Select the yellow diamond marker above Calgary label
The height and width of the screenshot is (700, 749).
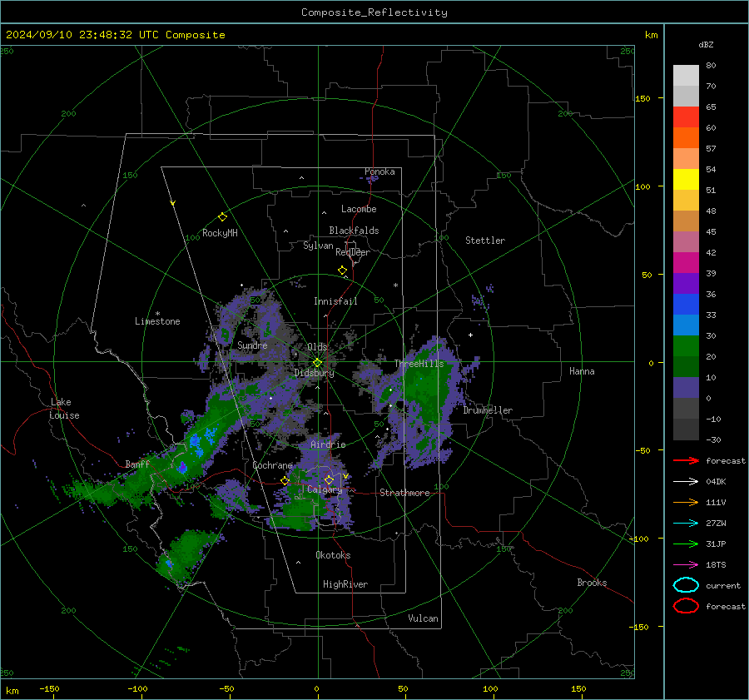click(x=329, y=479)
